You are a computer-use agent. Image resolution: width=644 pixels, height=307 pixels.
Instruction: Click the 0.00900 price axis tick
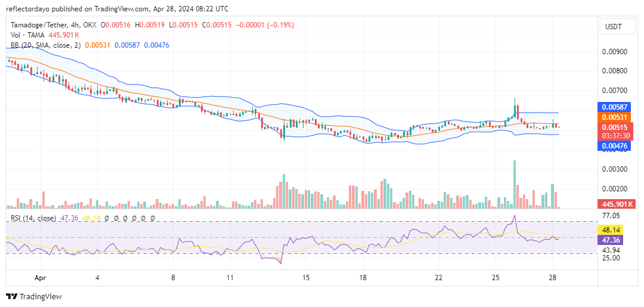pyautogui.click(x=614, y=52)
